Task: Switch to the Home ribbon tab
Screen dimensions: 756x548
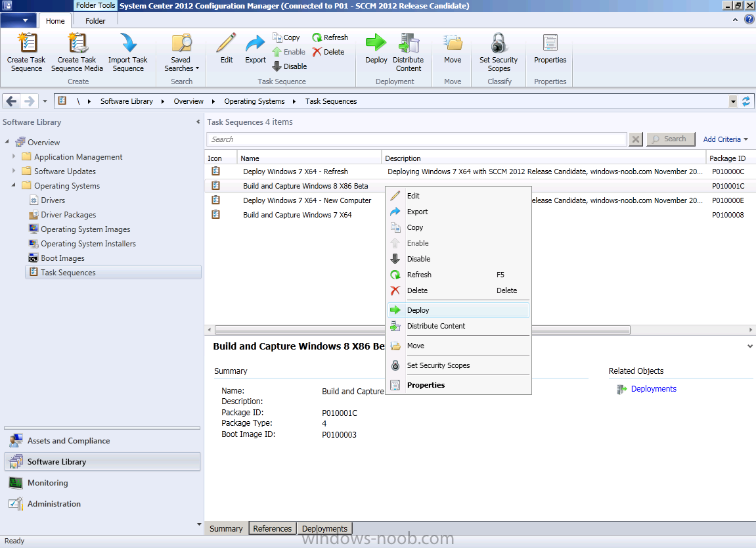Action: point(55,21)
